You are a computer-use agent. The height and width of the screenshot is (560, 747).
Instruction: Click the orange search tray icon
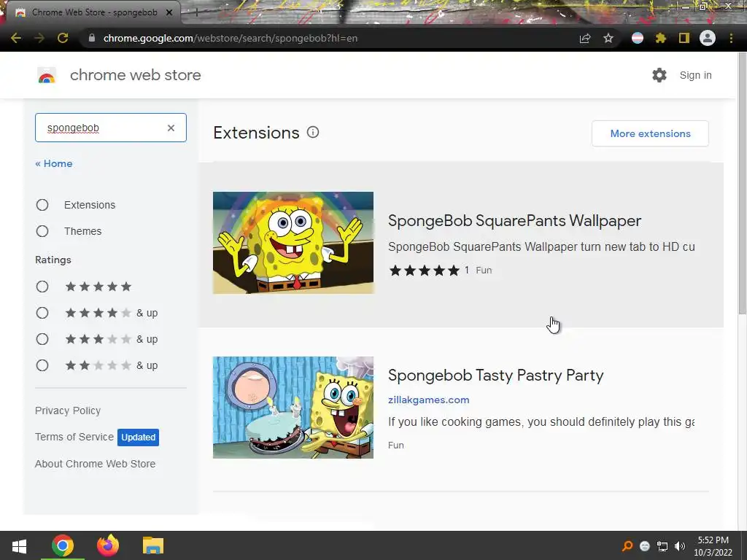pos(627,546)
